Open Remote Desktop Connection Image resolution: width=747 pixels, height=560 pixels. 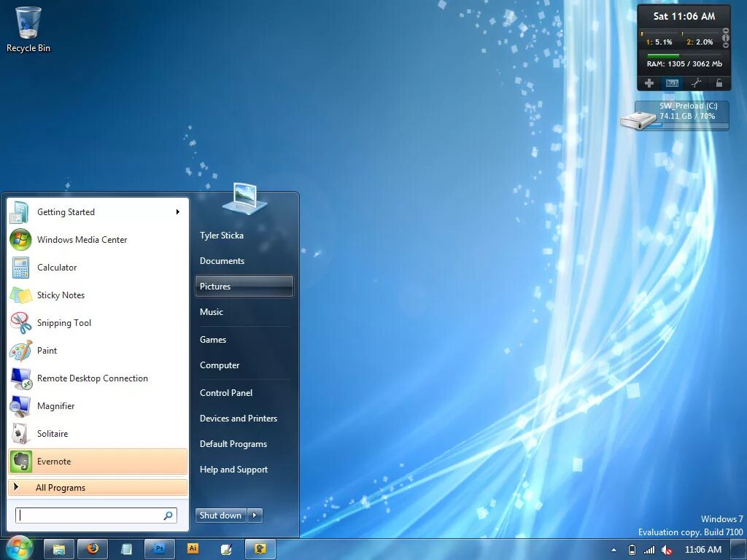click(x=98, y=378)
